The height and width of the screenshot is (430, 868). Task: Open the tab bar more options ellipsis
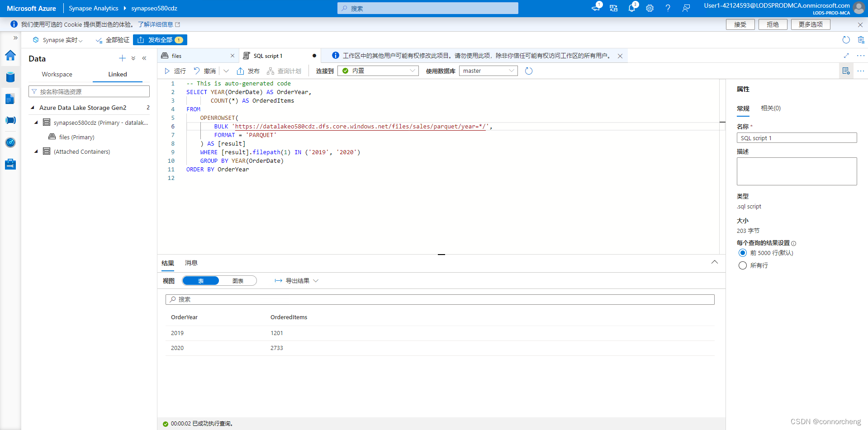(x=860, y=56)
